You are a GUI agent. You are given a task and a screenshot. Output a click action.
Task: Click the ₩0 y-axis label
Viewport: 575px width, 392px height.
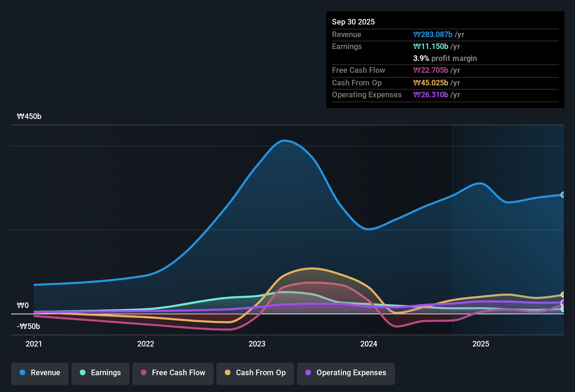23,306
